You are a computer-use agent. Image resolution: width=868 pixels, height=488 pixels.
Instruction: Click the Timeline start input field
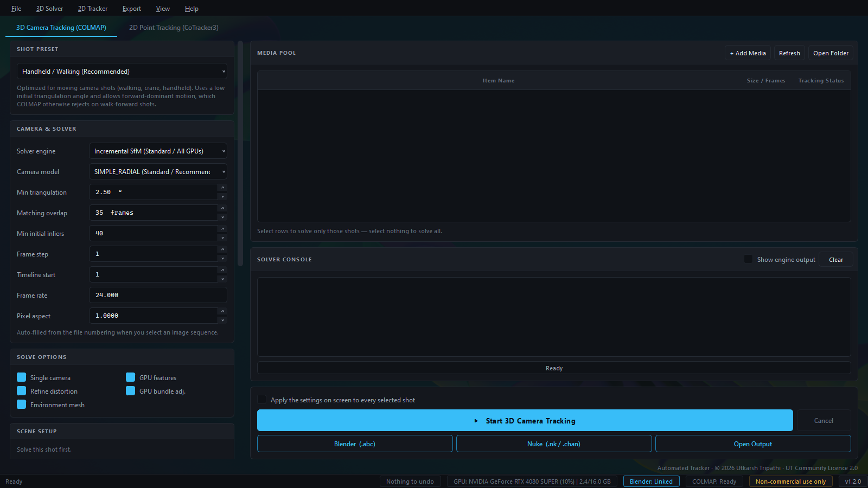(154, 274)
